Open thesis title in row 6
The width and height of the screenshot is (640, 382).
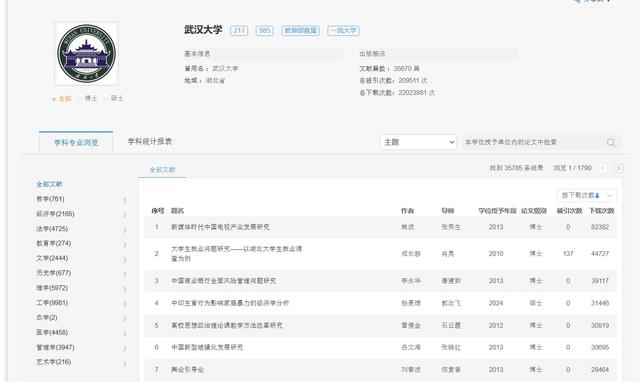point(207,347)
